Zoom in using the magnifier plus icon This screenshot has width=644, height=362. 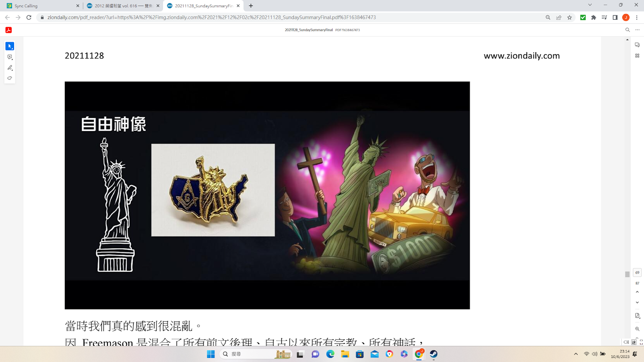637,329
